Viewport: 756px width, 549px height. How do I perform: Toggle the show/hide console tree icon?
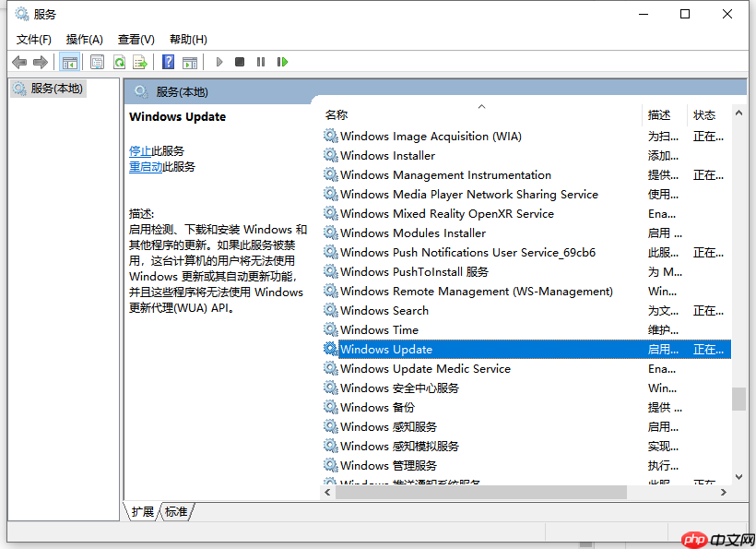coord(70,62)
